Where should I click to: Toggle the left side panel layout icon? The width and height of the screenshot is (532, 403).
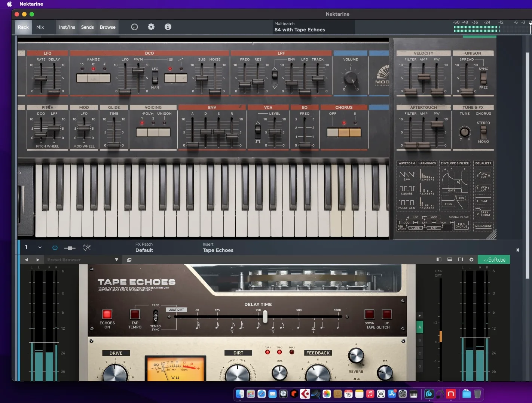point(439,259)
